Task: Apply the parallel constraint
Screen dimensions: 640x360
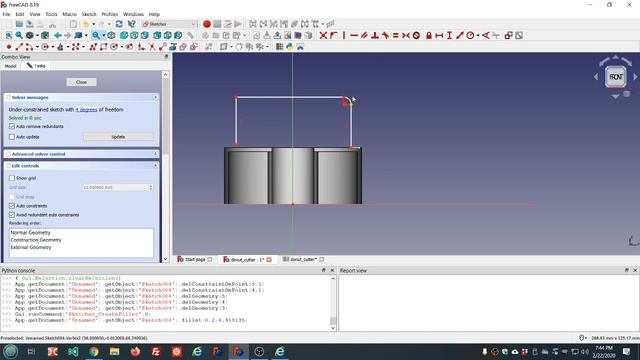Action: pyautogui.click(x=364, y=36)
